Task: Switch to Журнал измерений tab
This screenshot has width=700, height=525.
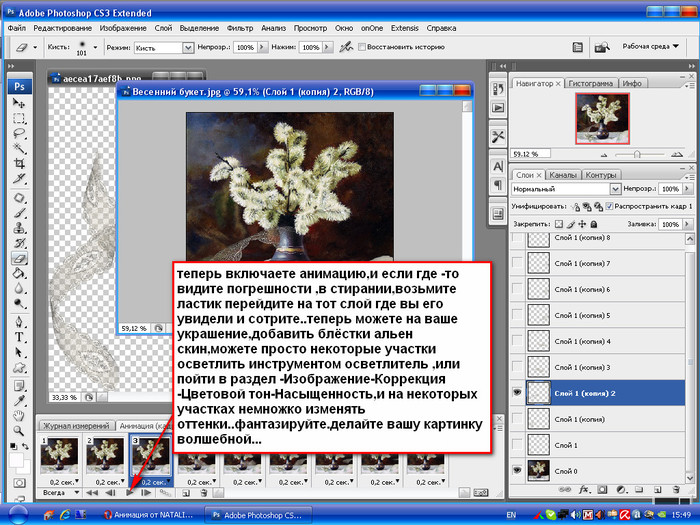Action: point(76,426)
